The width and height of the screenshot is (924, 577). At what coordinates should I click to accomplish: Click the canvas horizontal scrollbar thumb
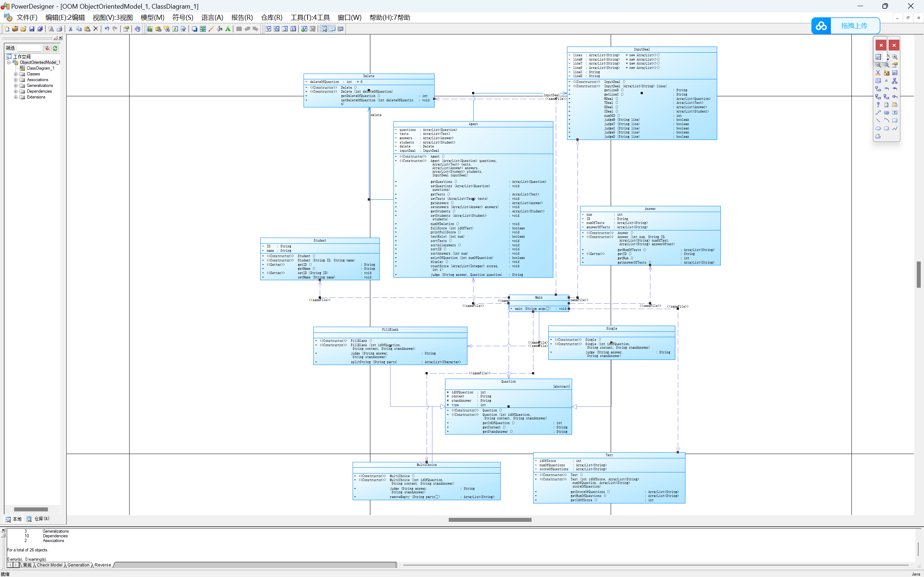point(490,520)
